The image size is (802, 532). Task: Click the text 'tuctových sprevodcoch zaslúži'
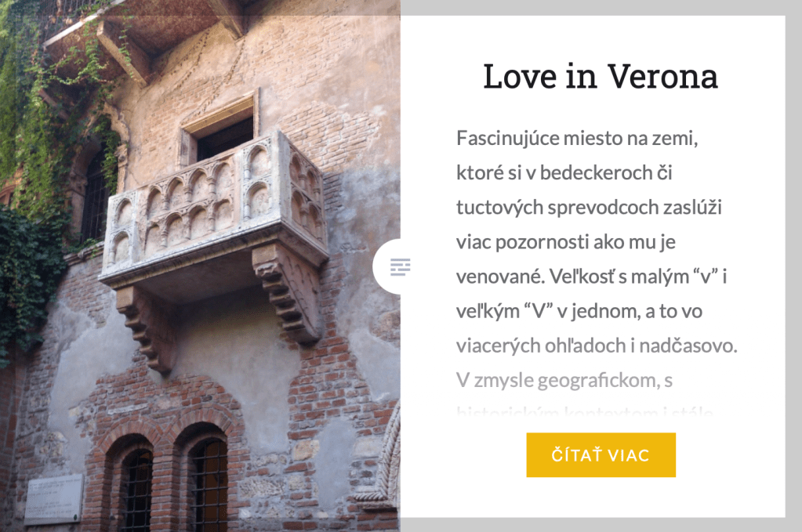(589, 208)
